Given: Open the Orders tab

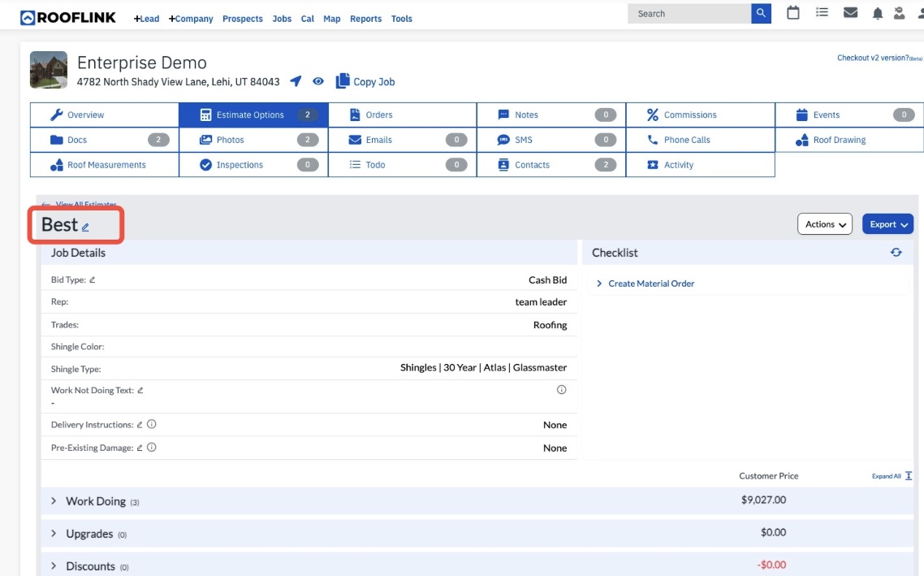Looking at the screenshot, I should (x=403, y=115).
